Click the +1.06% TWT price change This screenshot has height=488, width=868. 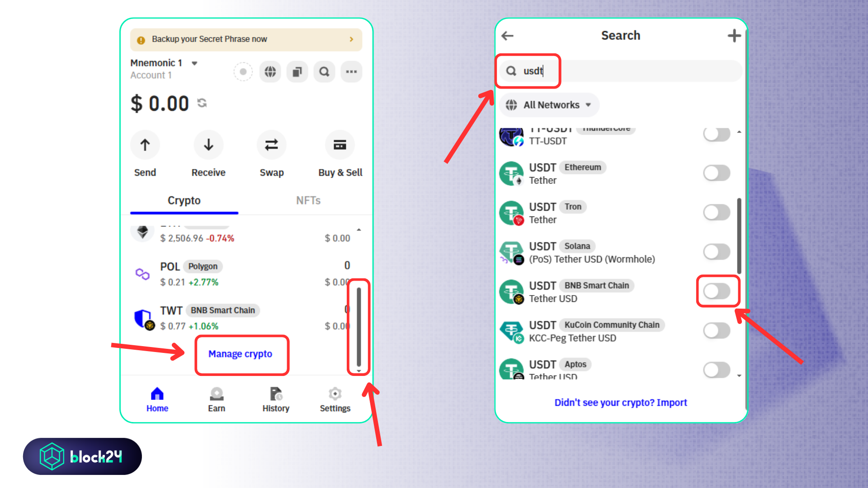coord(203,326)
